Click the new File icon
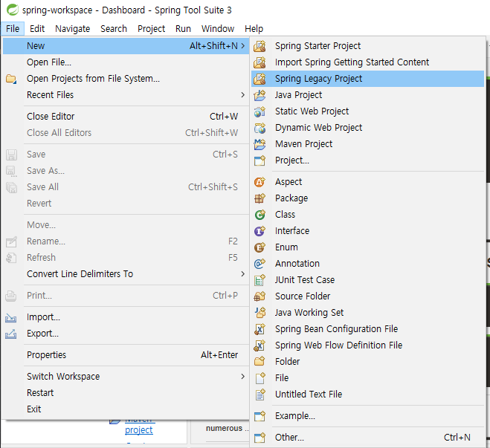Viewport: 490px width, 448px height. pyautogui.click(x=259, y=378)
